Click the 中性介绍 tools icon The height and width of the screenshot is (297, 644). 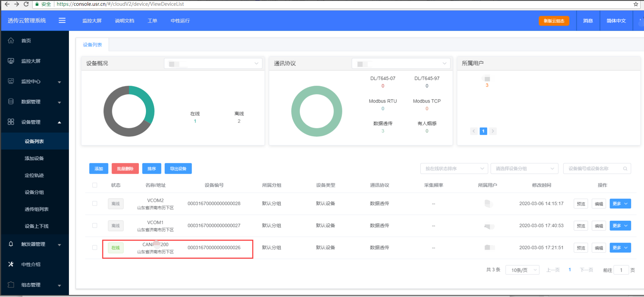click(11, 264)
